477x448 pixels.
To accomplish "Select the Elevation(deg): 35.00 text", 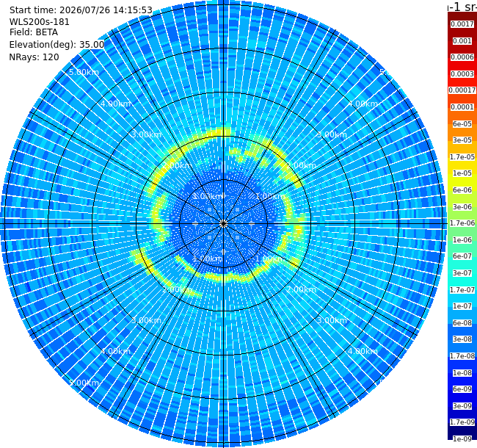I will click(57, 45).
